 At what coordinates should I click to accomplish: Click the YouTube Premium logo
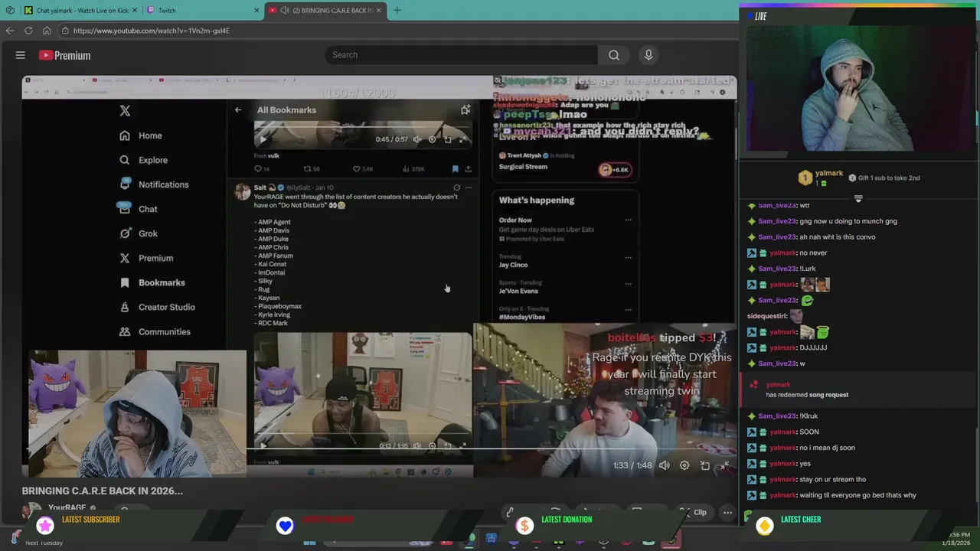pyautogui.click(x=64, y=55)
